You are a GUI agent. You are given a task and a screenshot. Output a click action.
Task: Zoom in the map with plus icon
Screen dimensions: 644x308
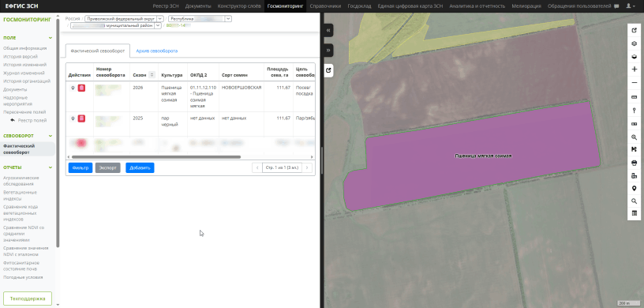635,69
